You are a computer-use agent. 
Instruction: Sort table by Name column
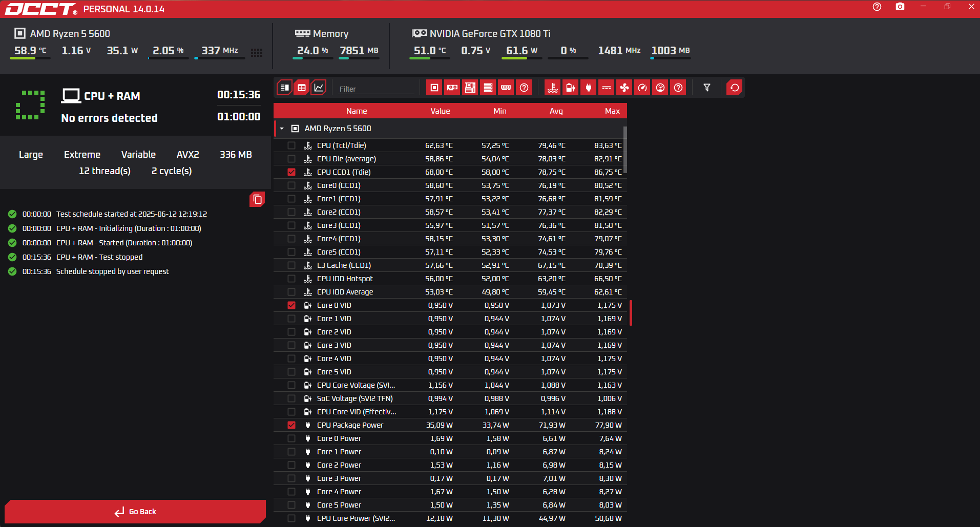pyautogui.click(x=357, y=111)
